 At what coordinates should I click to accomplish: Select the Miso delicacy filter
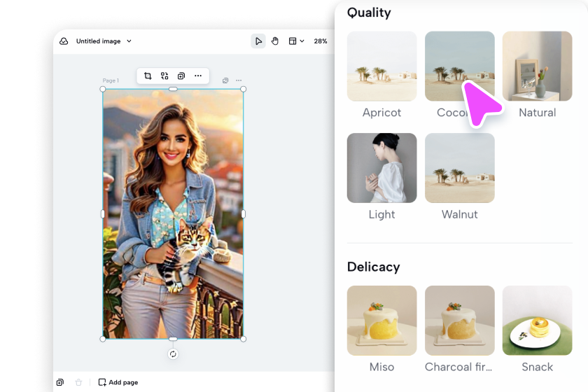tap(381, 321)
